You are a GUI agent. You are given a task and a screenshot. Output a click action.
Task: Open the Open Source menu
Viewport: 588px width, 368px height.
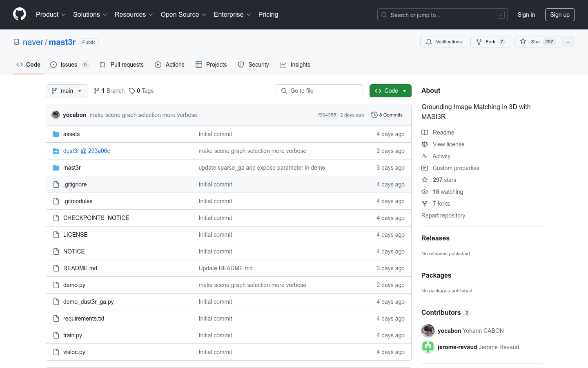pos(183,14)
